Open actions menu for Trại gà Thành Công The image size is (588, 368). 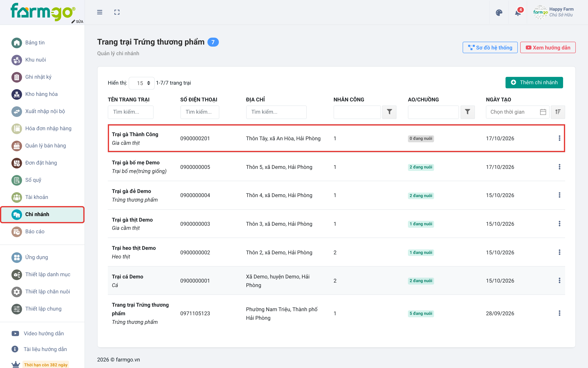click(x=559, y=138)
